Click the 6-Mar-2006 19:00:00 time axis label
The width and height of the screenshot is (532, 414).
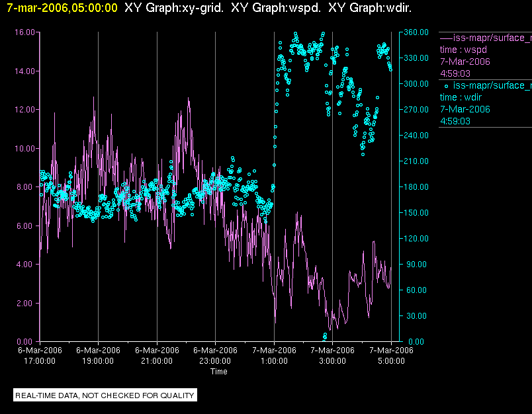click(x=98, y=355)
